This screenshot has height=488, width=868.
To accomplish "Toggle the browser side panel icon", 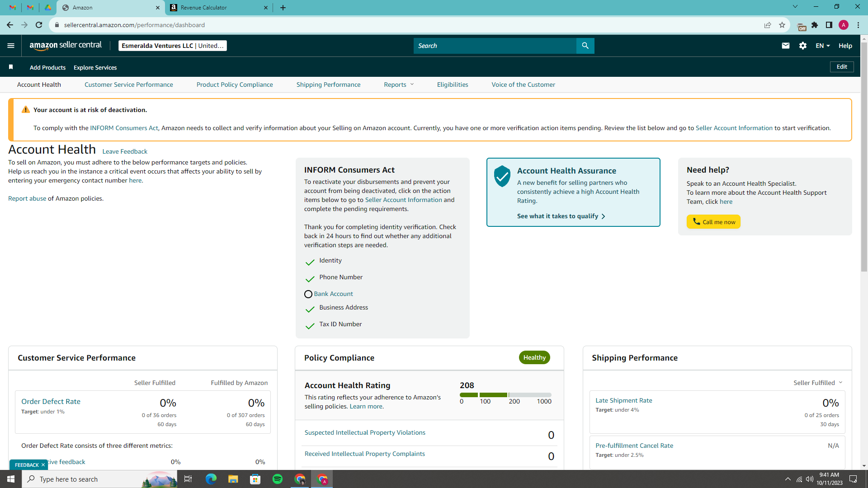I will [829, 25].
